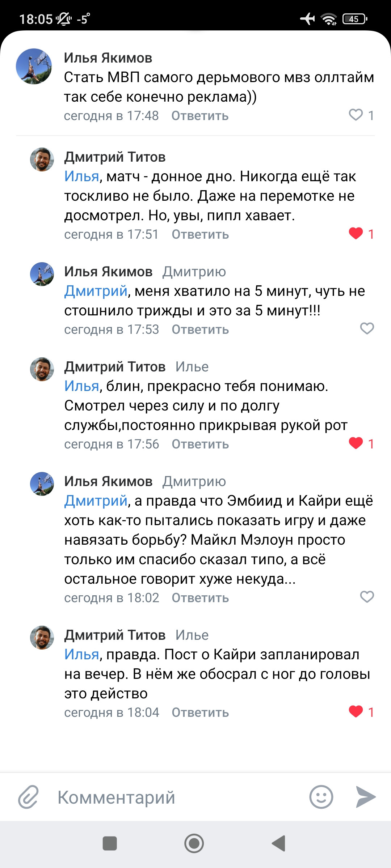
Task: Tap Ответить under the 17:48 comment
Action: (x=200, y=116)
